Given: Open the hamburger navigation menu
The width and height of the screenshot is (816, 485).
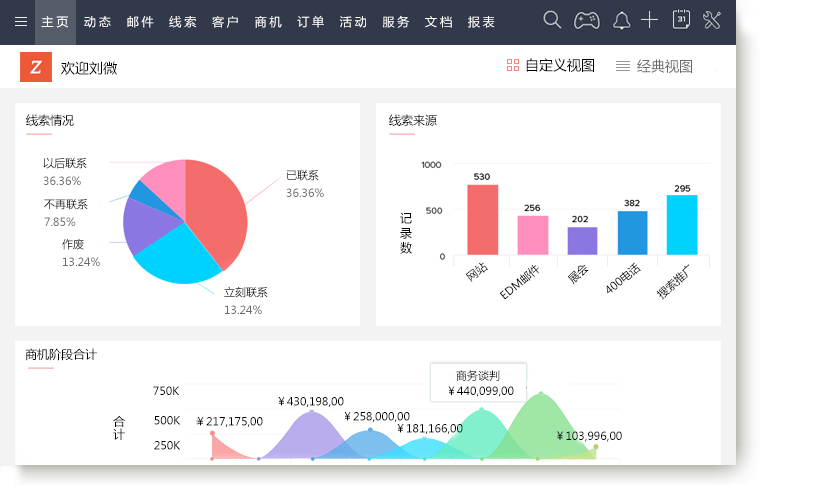Looking at the screenshot, I should pyautogui.click(x=20, y=21).
